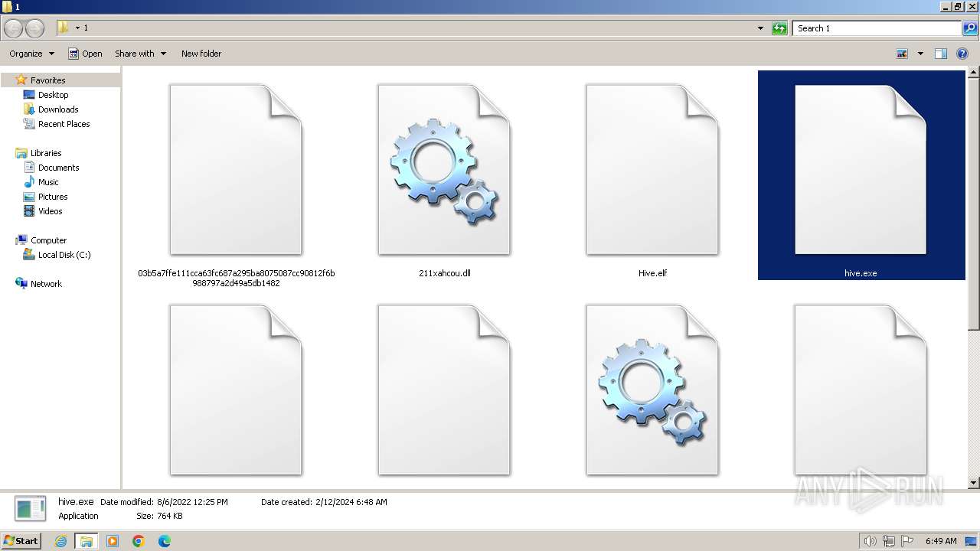The height and width of the screenshot is (551, 980).
Task: Launch Google Chrome from taskbar
Action: point(139,541)
